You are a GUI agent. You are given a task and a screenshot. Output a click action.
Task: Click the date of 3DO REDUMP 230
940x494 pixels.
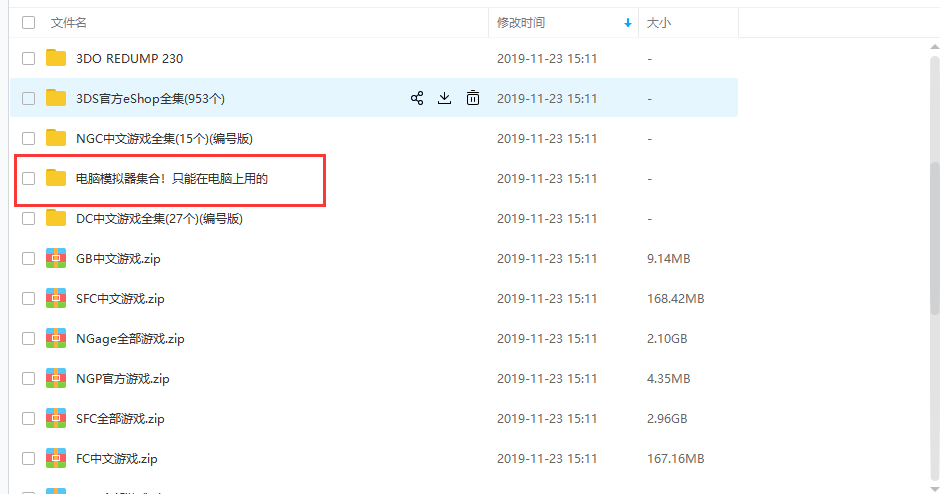(x=547, y=58)
